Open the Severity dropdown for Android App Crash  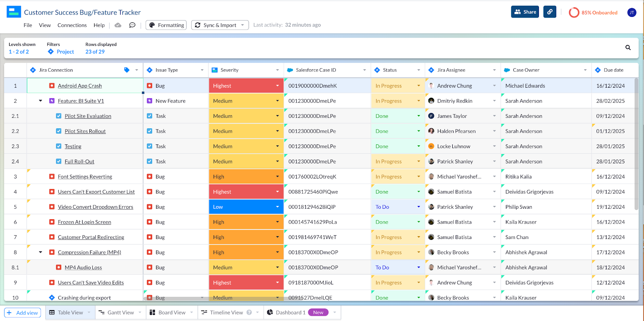(277, 86)
